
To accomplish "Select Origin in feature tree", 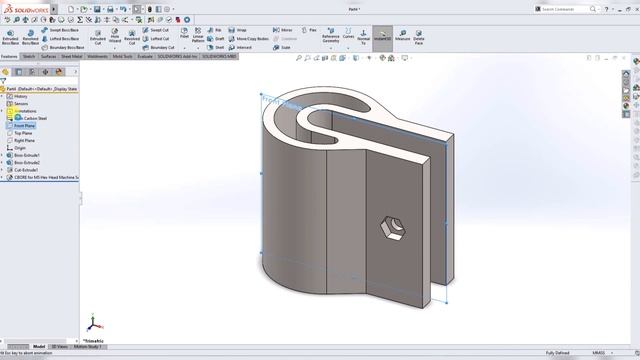I will coord(16,148).
